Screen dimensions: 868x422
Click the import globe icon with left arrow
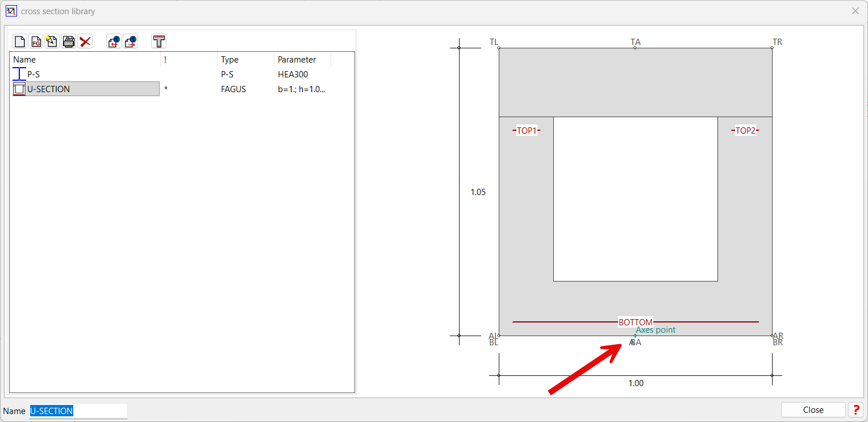(114, 41)
